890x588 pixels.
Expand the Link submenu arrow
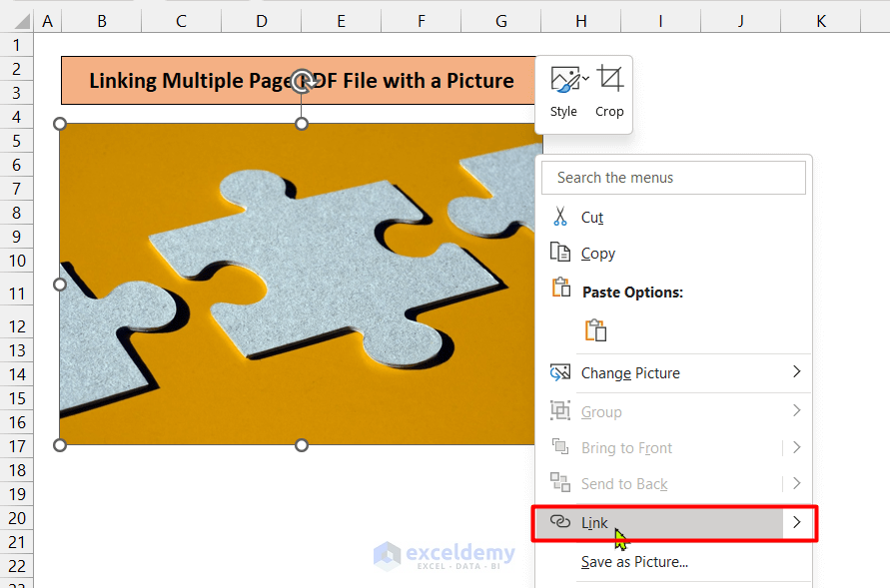(797, 522)
